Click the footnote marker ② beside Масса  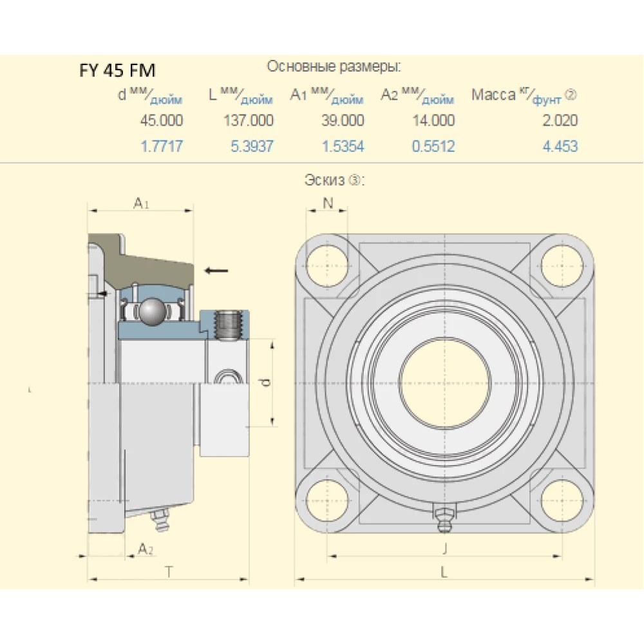click(571, 93)
